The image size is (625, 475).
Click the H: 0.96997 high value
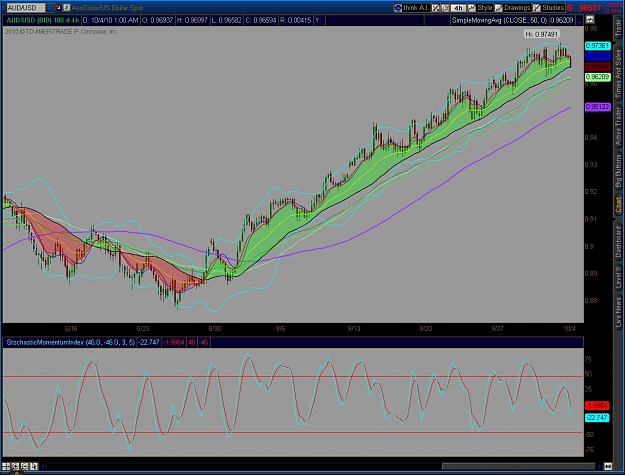(x=192, y=20)
